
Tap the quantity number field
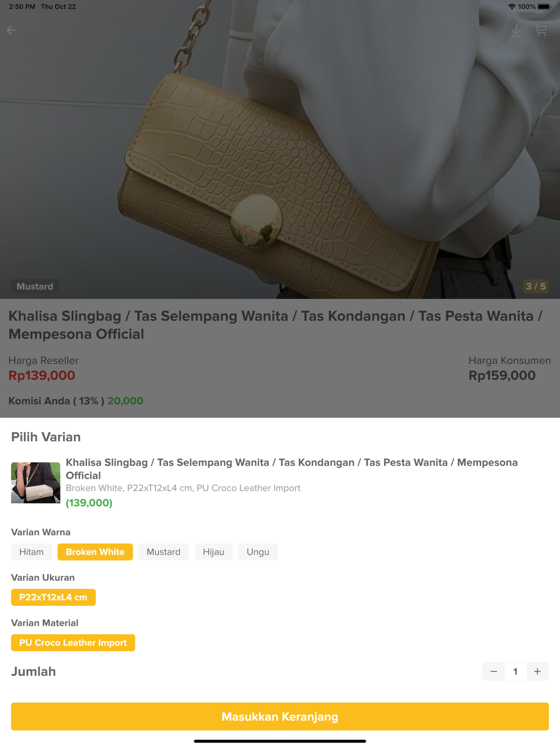pyautogui.click(x=515, y=671)
